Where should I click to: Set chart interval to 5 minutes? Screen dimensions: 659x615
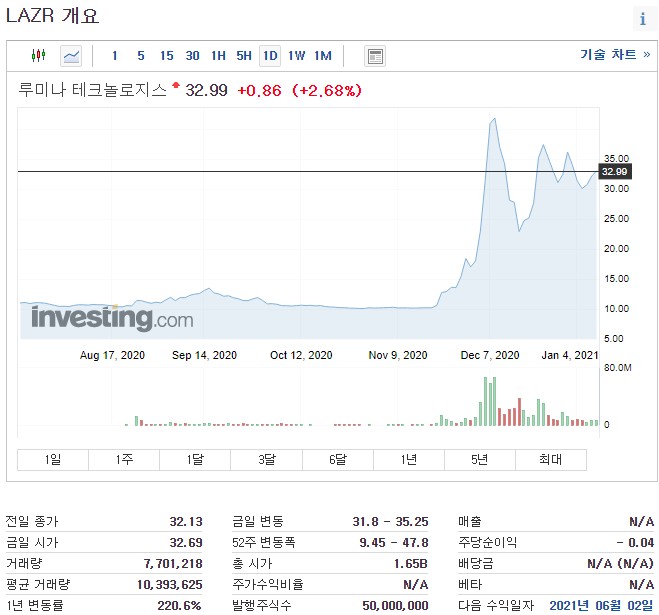coord(141,56)
